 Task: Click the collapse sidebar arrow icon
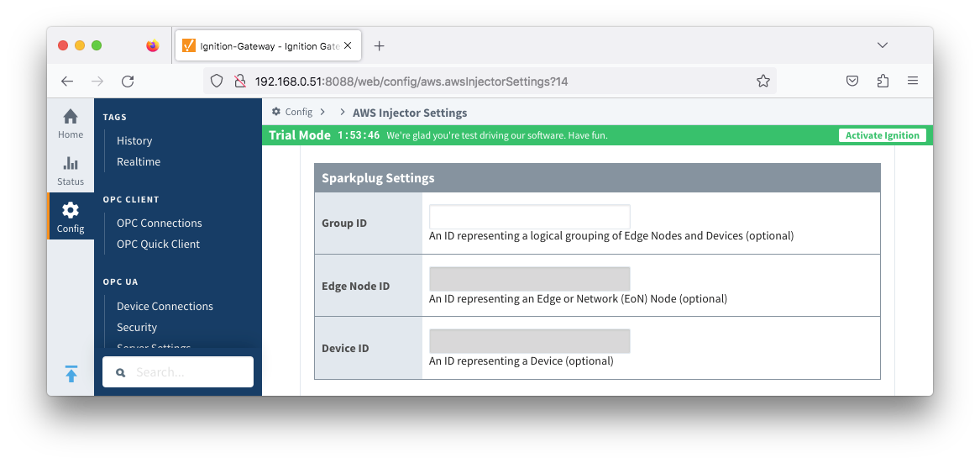pos(71,374)
